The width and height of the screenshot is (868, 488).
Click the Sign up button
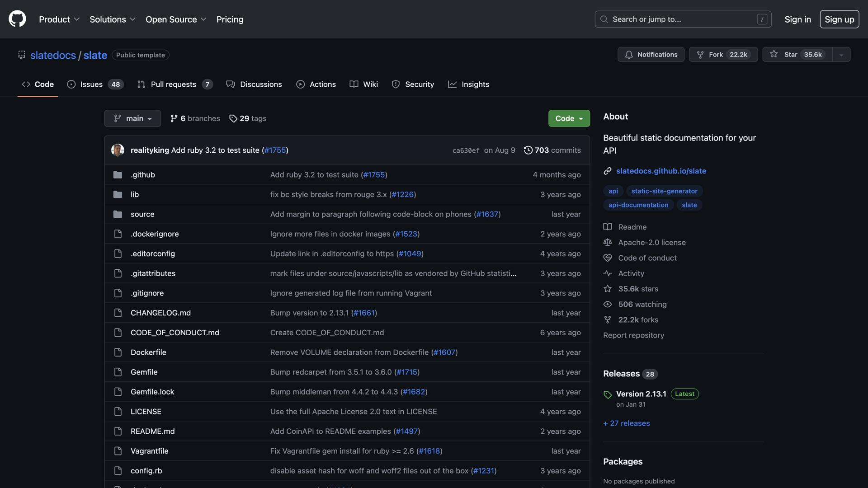pyautogui.click(x=839, y=19)
